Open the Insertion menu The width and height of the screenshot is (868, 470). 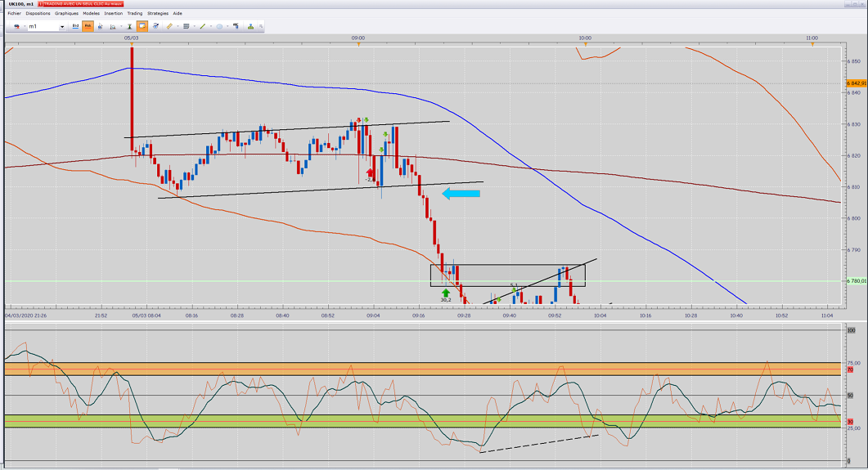coord(114,13)
